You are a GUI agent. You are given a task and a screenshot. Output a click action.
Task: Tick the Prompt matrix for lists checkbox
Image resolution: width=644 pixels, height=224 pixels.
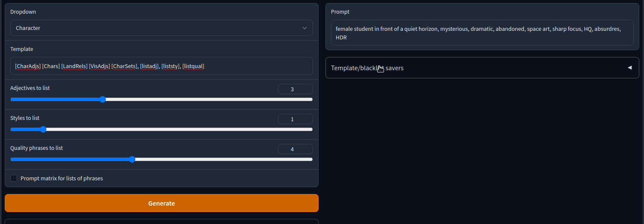pos(14,178)
